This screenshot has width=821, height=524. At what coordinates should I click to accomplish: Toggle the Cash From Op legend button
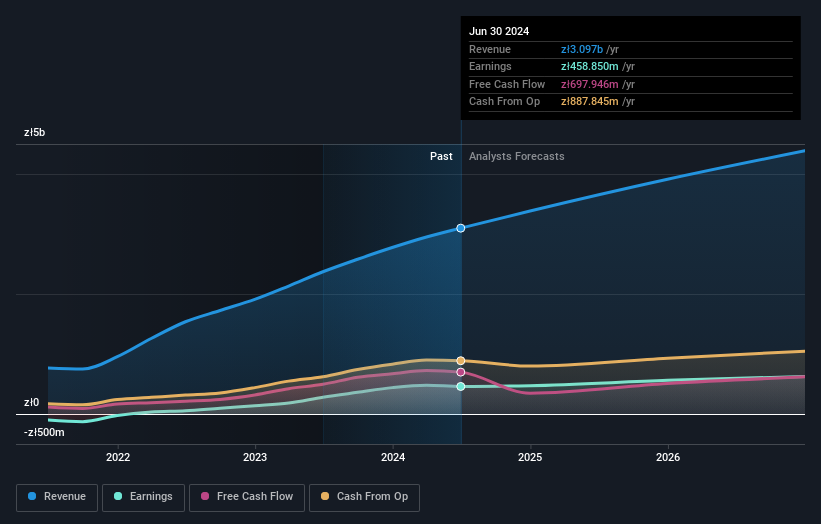pyautogui.click(x=364, y=497)
